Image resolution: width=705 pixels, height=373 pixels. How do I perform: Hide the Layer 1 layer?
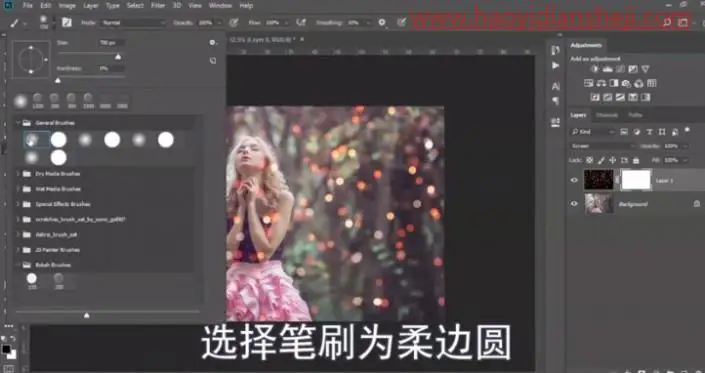tap(574, 180)
